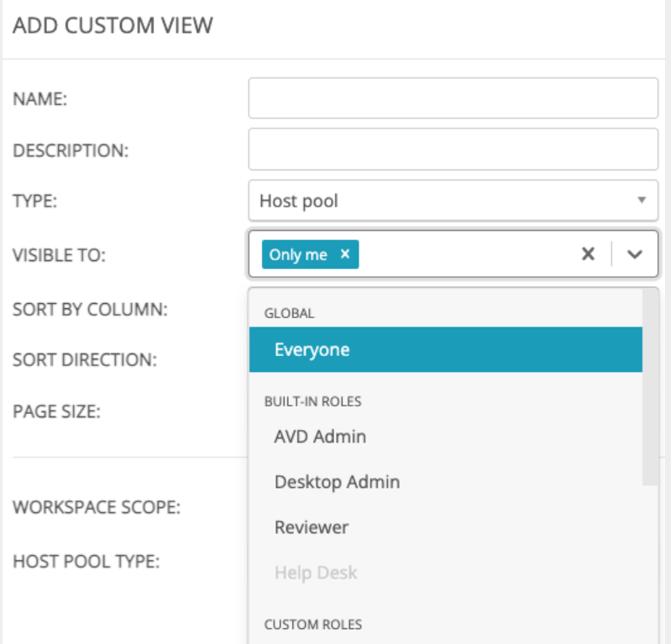Click the Sort By Column label
This screenshot has width=671, height=644.
[90, 308]
